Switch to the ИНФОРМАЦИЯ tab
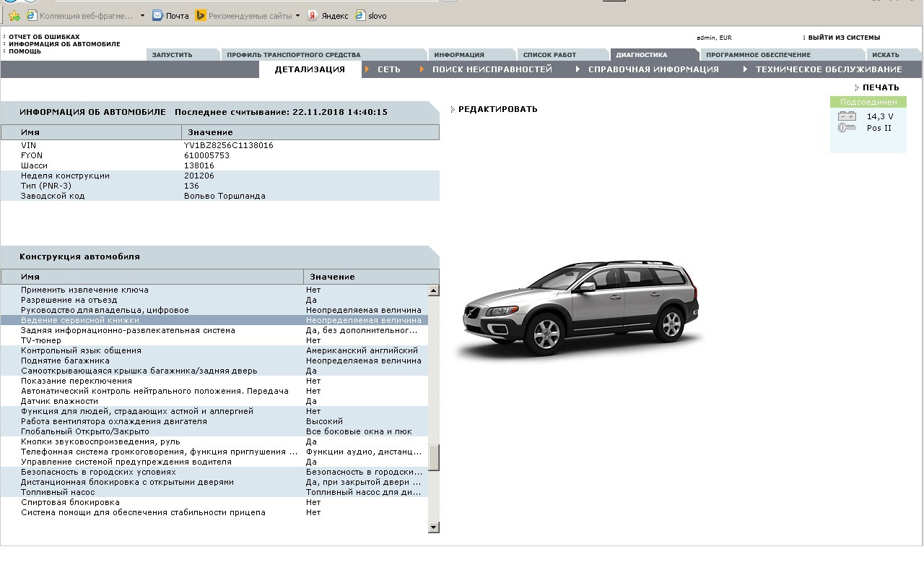 tap(472, 55)
